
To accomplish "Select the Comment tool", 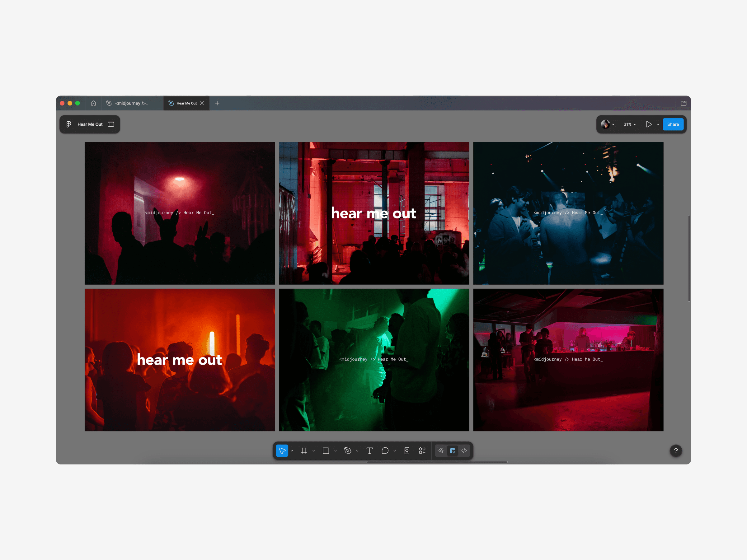I will coord(385,450).
